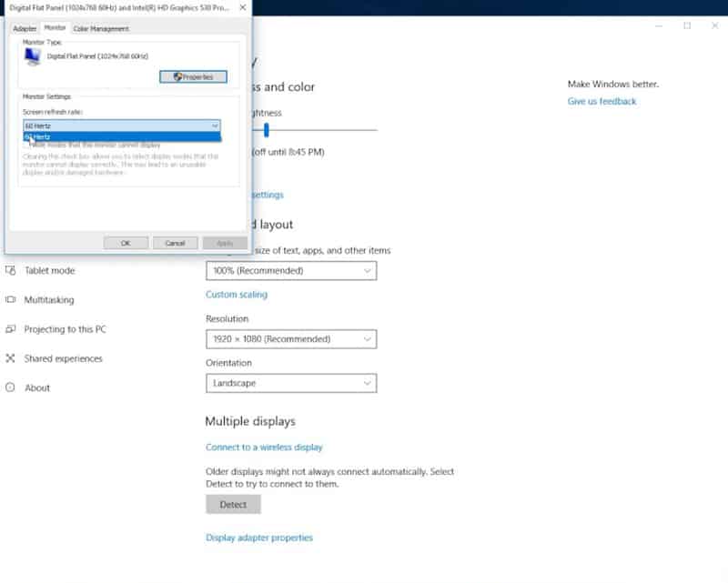
Task: Click the brightness slider handle
Action: (x=267, y=130)
